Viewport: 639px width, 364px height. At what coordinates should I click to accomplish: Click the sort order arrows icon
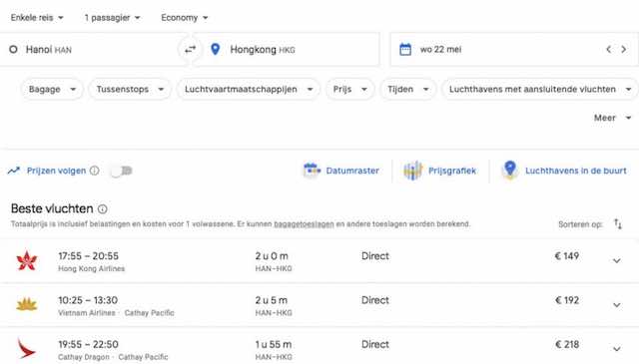(618, 224)
